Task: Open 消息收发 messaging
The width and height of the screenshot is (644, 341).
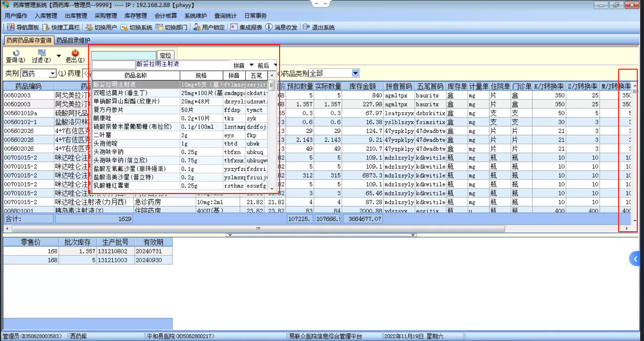Action: point(281,27)
